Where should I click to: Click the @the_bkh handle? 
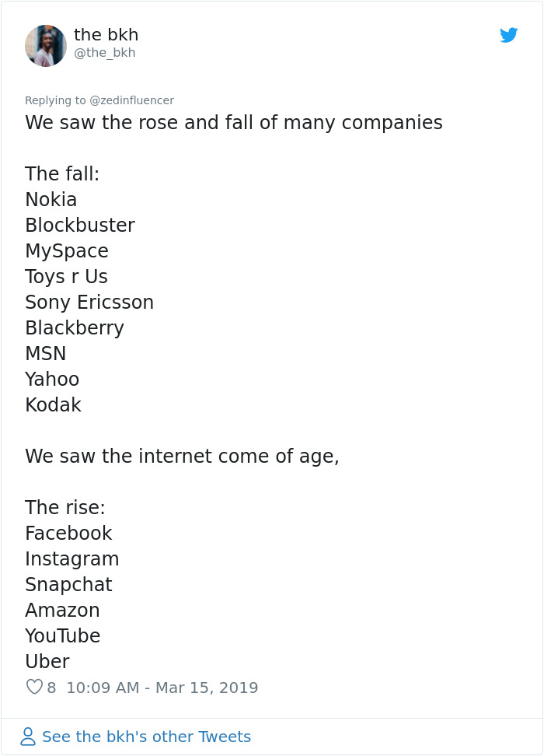click(104, 53)
